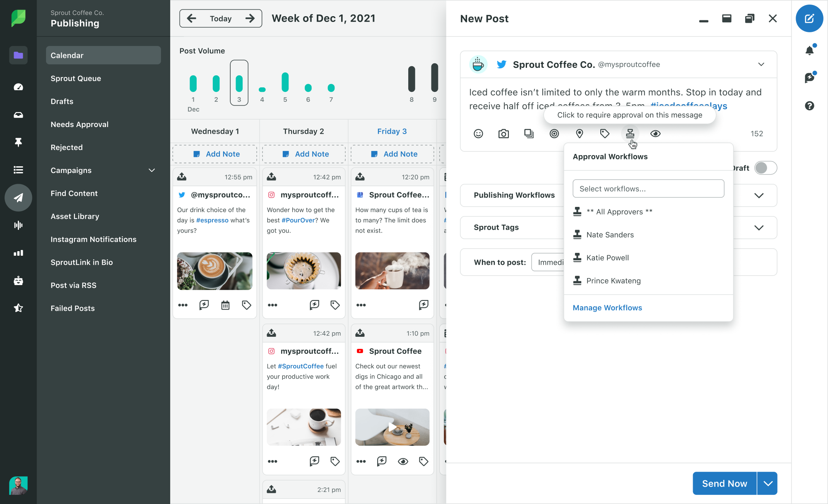Click the Manage Workflows link
Viewport: 828px width, 504px height.
pos(607,307)
